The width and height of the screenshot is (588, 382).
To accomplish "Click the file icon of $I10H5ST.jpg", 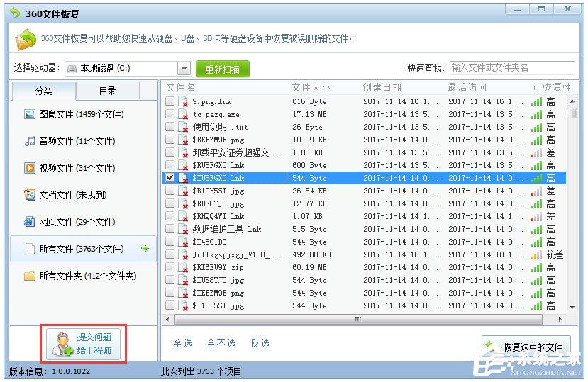I will 183,305.
